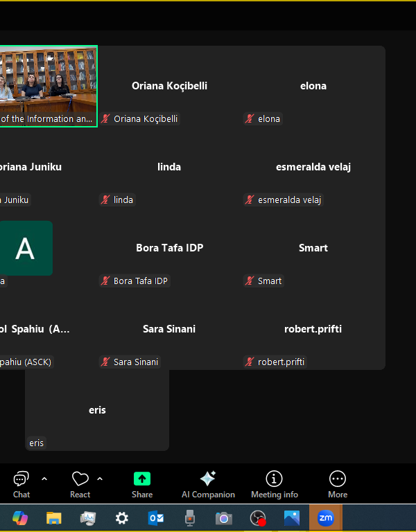
Task: Select the esmeralda velaj name label
Action: tap(290, 200)
